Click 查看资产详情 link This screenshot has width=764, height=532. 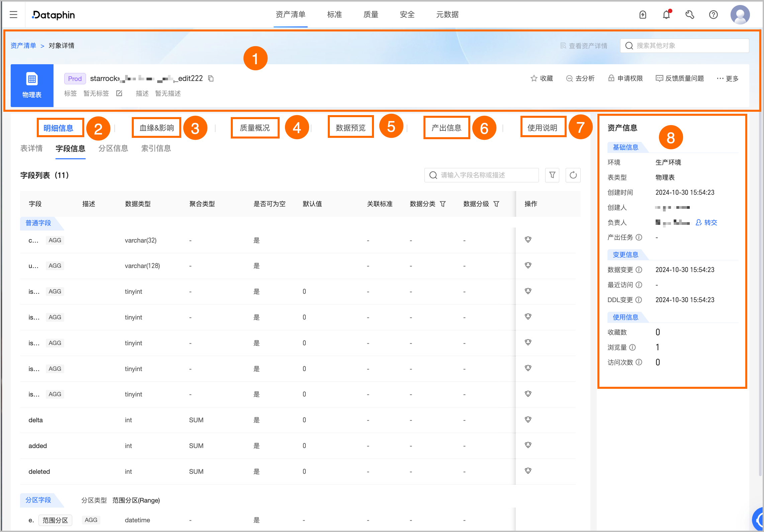pyautogui.click(x=584, y=46)
